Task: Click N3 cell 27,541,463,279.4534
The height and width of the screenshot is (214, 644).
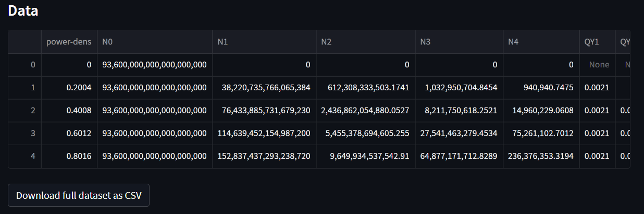Action: click(459, 134)
